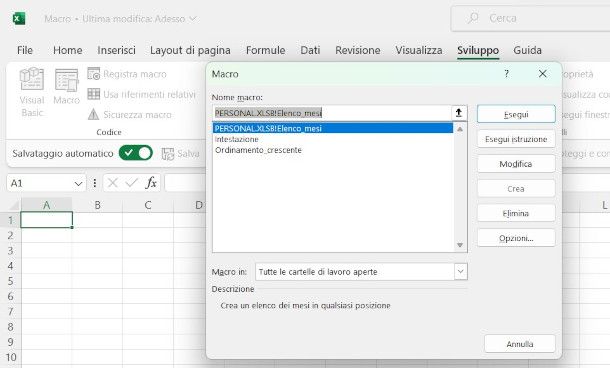Select column A header
This screenshot has width=610, height=368.
46,205
